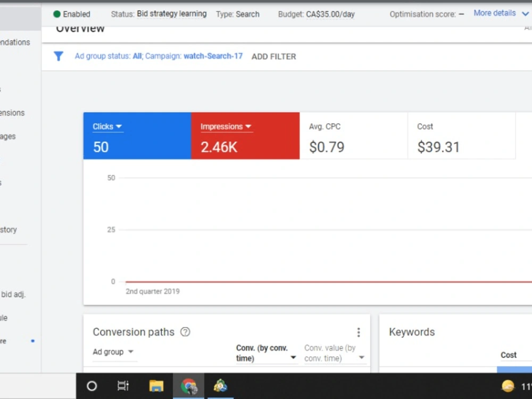This screenshot has height=399, width=532.
Task: Expand the Clicks metric dropdown
Action: [x=107, y=127]
